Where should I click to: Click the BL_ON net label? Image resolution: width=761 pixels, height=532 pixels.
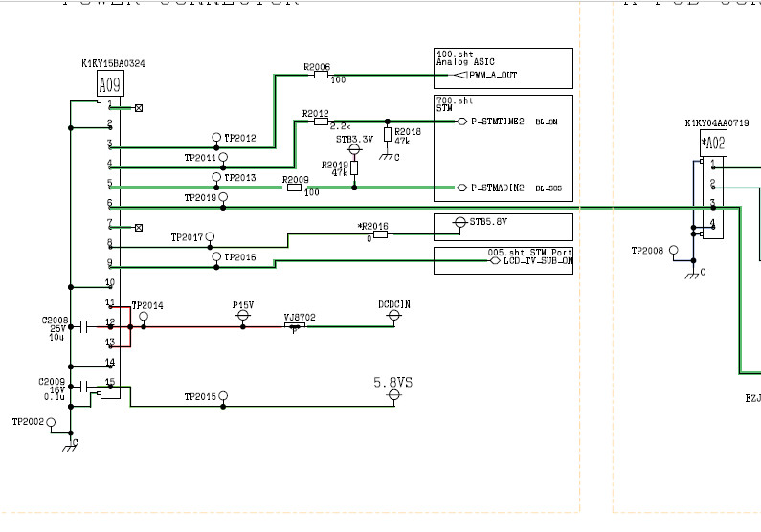tap(547, 122)
